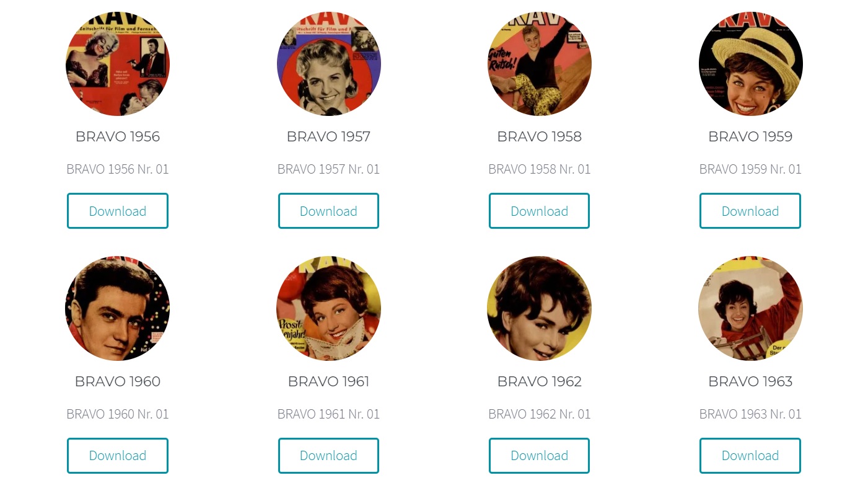Click the BRAVO 1956 heading
The height and width of the screenshot is (501, 868).
pyautogui.click(x=118, y=136)
